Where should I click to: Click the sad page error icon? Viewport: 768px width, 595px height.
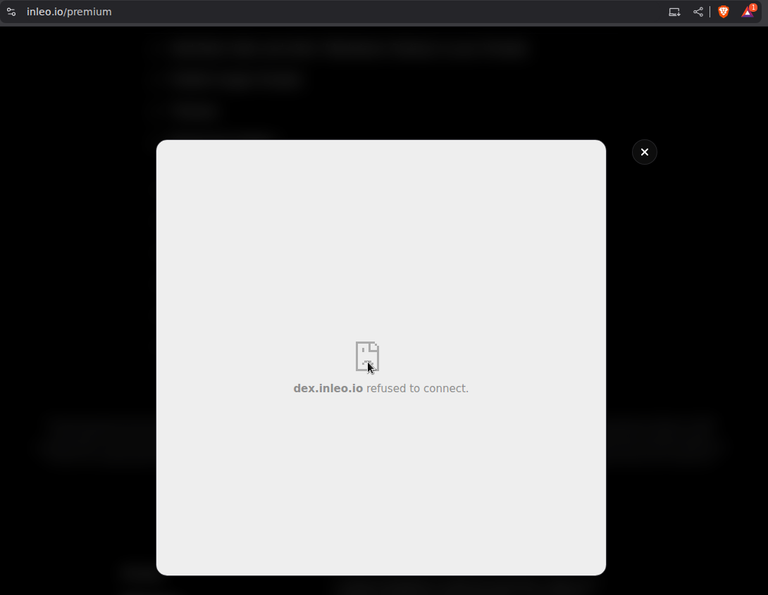click(367, 356)
